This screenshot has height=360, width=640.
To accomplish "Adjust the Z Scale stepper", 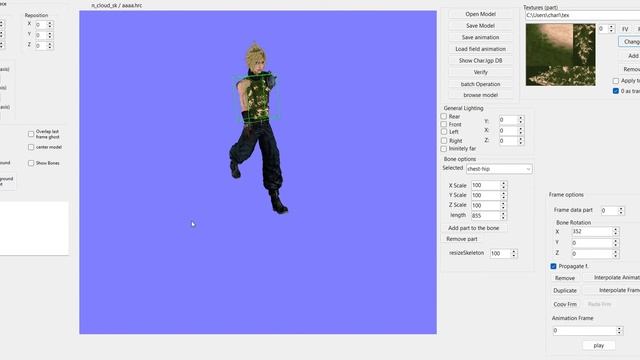I will 503,205.
